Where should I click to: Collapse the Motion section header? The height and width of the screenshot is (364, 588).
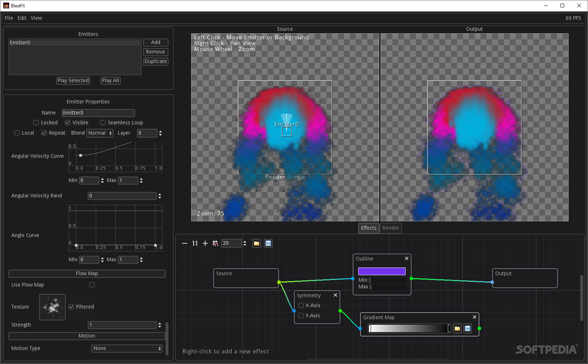[x=87, y=336]
